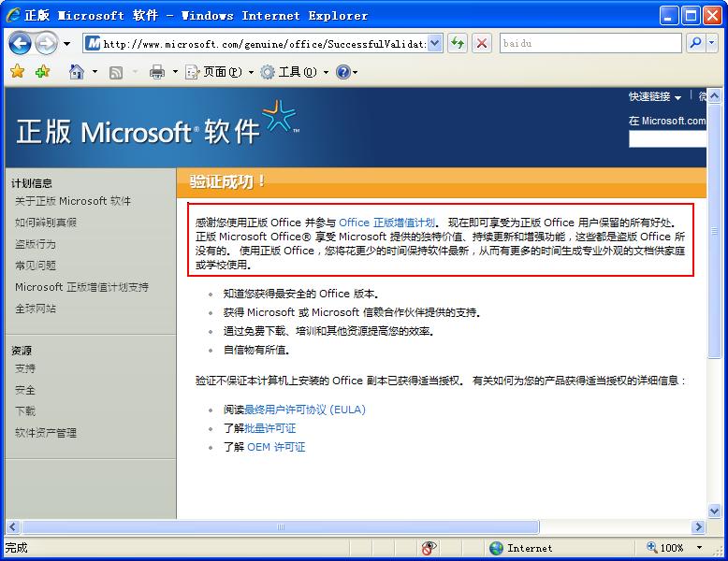Expand the Print options dropdown arrow

coord(175,71)
